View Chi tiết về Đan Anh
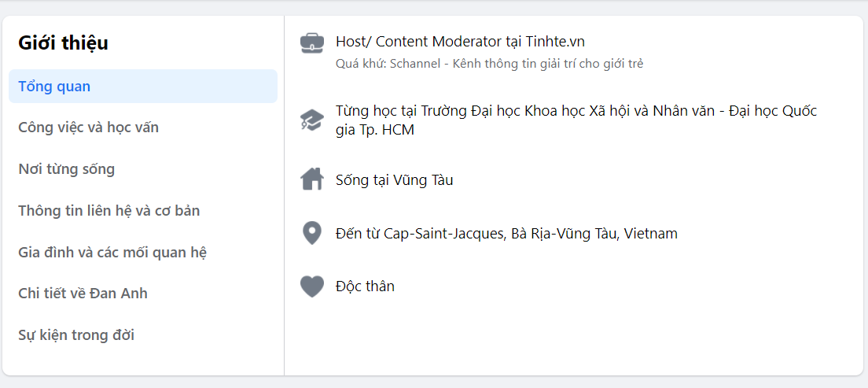This screenshot has width=868, height=388. [x=83, y=294]
